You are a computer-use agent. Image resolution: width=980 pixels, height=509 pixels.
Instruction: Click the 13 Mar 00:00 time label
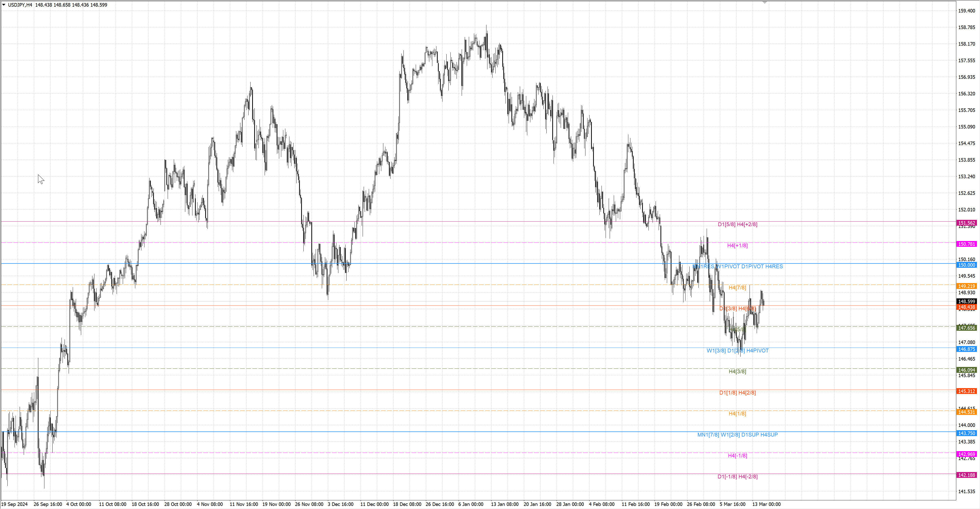click(766, 504)
